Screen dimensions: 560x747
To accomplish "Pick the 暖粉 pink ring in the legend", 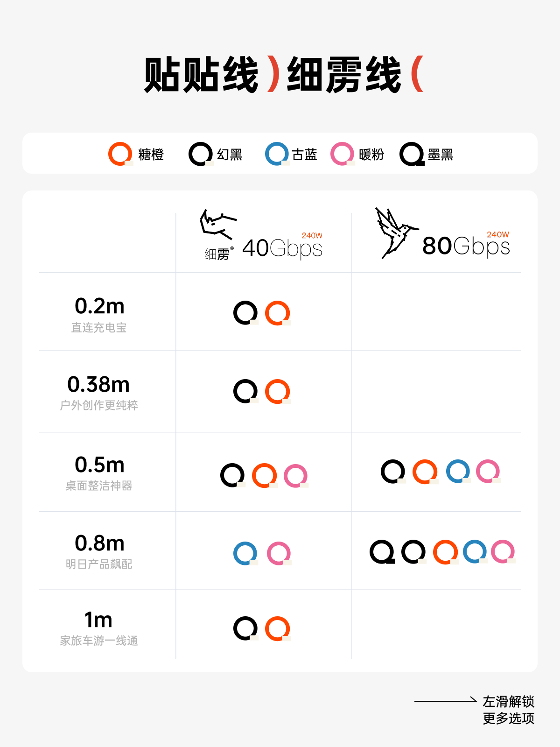I will click(343, 154).
